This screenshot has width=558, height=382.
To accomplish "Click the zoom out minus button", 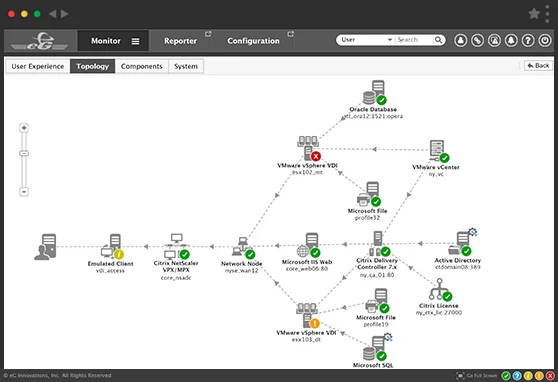I will 24,192.
